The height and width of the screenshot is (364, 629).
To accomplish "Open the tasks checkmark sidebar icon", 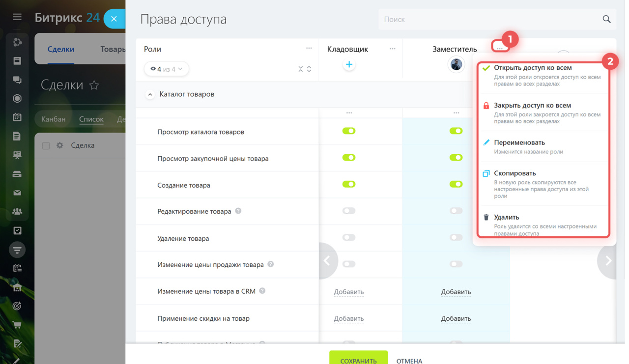I will coord(17,230).
